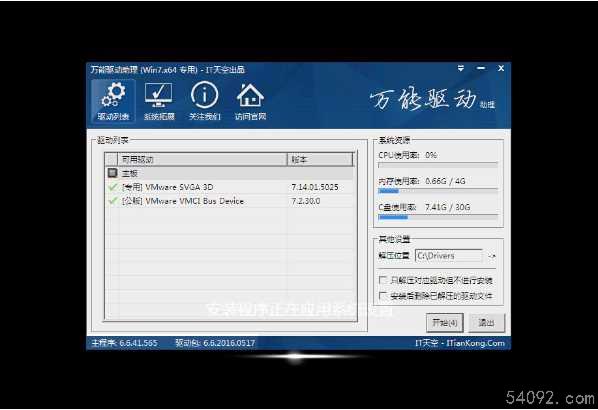Switch to the 系统拓展 monitor tab

(159, 101)
